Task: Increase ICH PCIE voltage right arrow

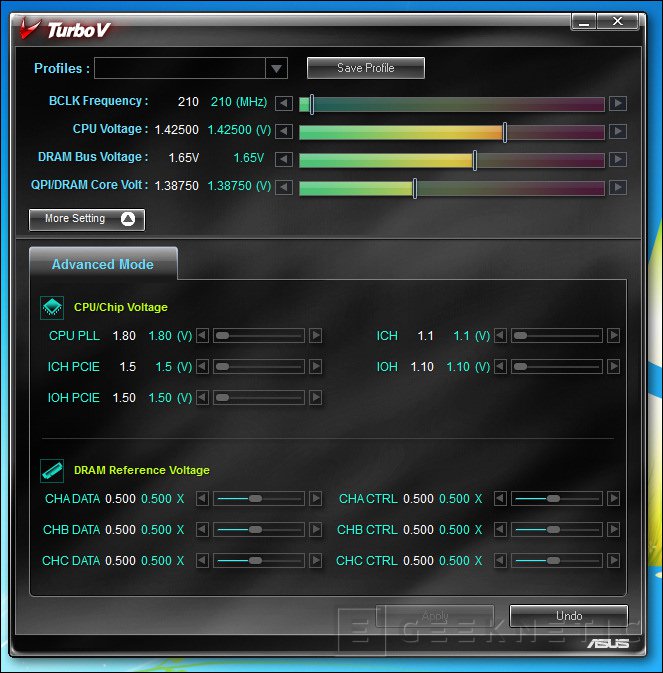Action: tap(315, 367)
